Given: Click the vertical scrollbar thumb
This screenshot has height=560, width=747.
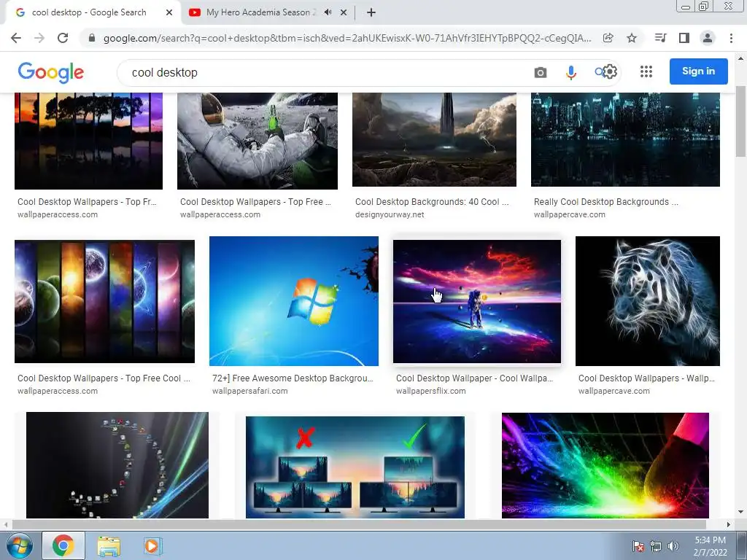Looking at the screenshot, I should coord(740,122).
